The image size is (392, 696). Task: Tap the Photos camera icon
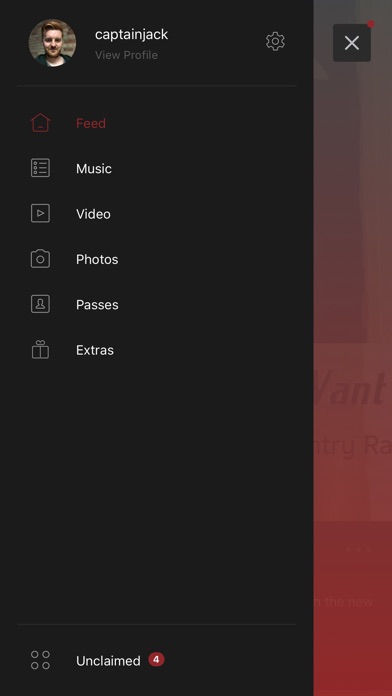[40, 259]
